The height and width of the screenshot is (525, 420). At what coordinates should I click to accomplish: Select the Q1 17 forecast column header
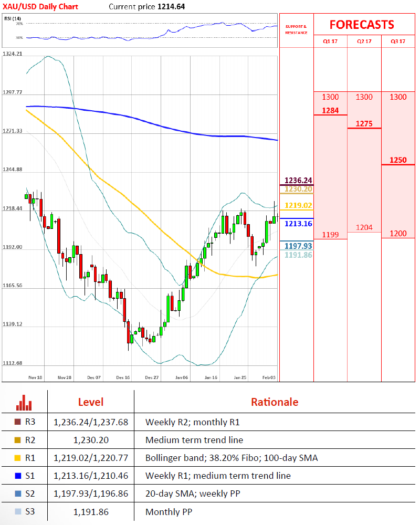click(x=330, y=41)
